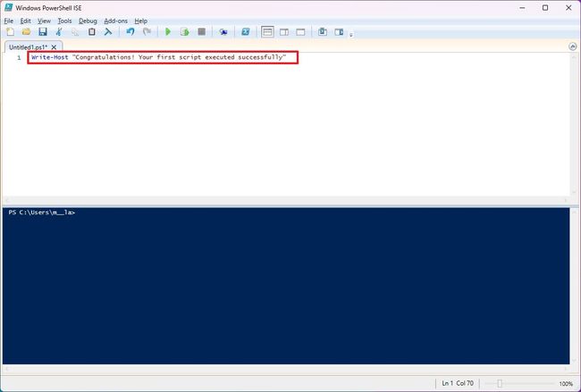The height and width of the screenshot is (392, 581).
Task: Expand the toolbar overflow options arrow
Action: (351, 35)
